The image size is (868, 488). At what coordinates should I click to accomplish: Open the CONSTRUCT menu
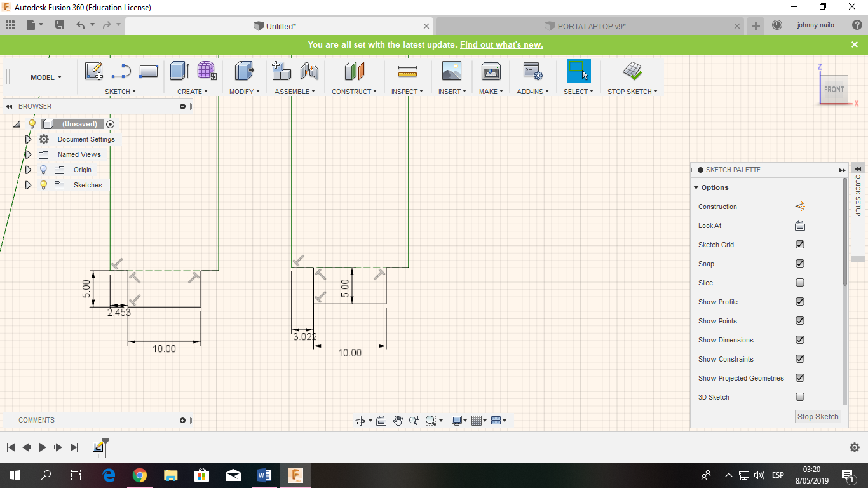[x=354, y=91]
